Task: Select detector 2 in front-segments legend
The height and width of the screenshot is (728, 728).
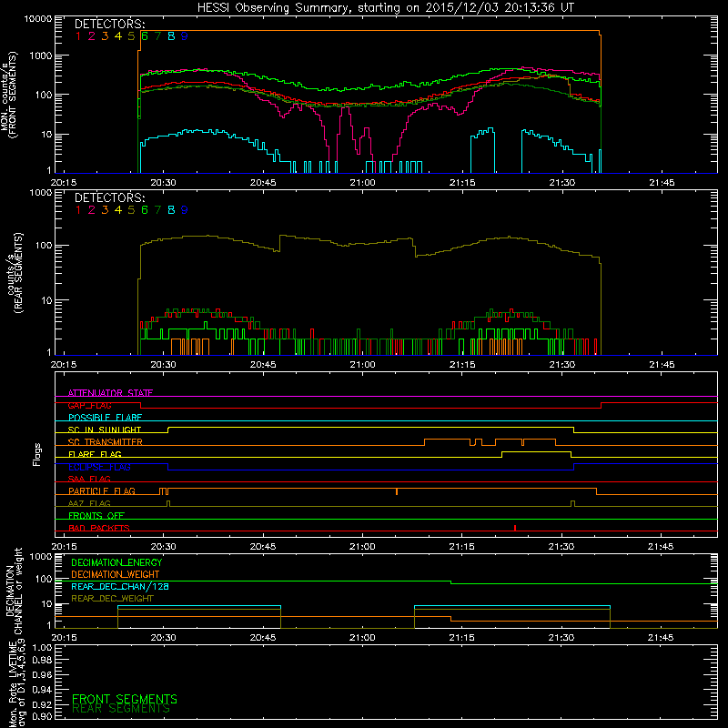Action: click(x=92, y=36)
